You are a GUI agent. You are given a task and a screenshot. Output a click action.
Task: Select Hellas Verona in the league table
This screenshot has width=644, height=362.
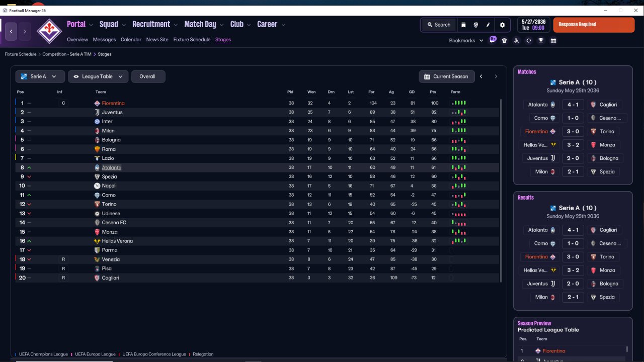pyautogui.click(x=117, y=241)
